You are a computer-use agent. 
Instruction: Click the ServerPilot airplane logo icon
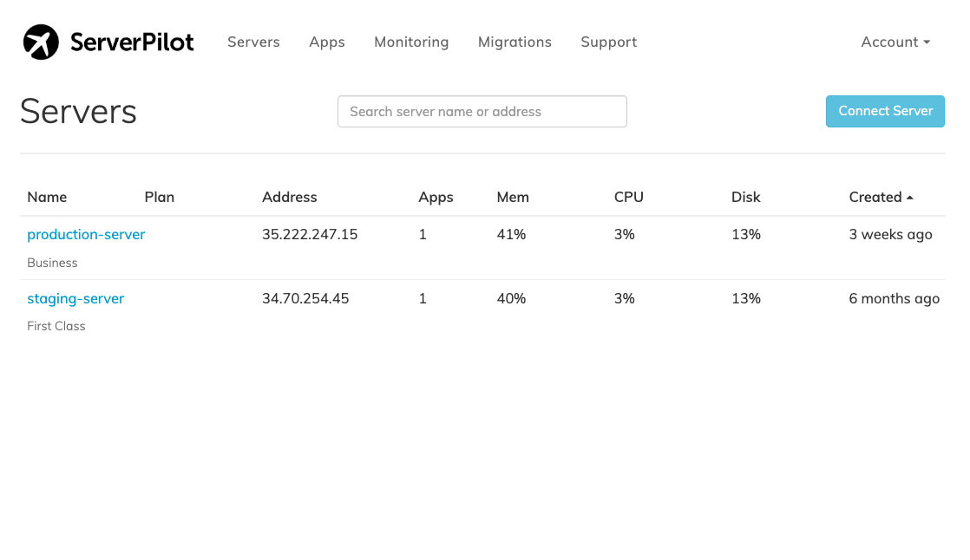click(x=41, y=42)
